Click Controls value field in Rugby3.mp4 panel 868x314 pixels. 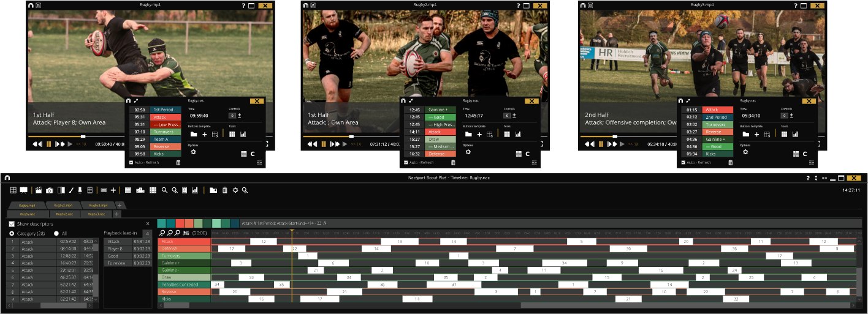(785, 115)
